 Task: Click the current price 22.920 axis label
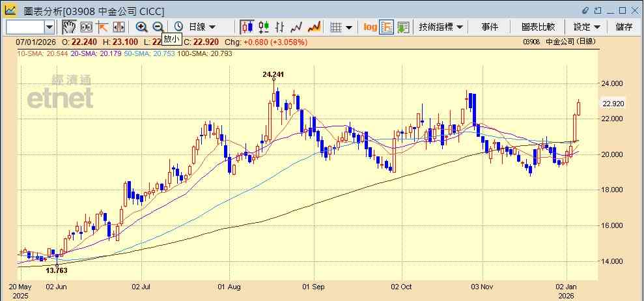613,104
